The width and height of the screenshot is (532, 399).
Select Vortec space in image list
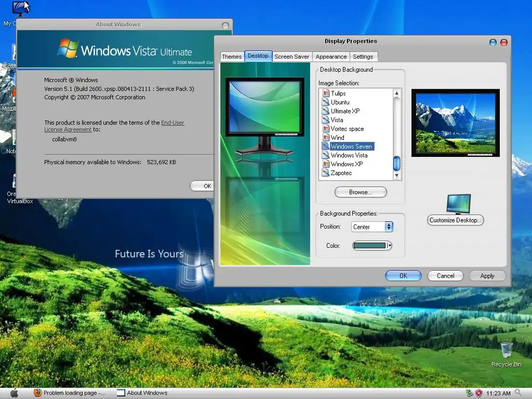pos(347,129)
